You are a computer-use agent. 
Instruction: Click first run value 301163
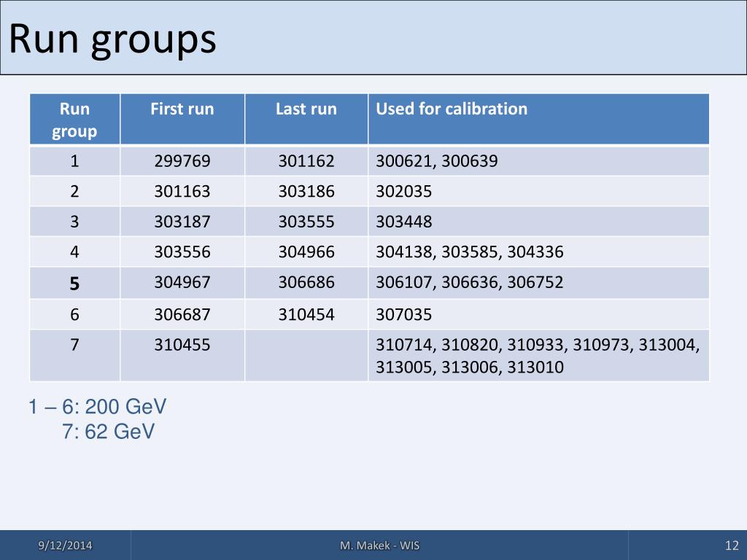click(182, 192)
